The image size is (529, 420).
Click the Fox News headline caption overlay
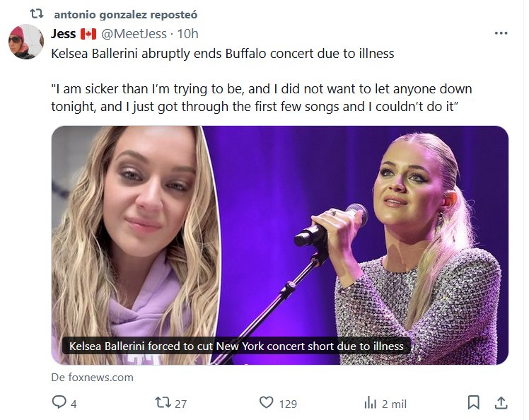[x=236, y=346]
